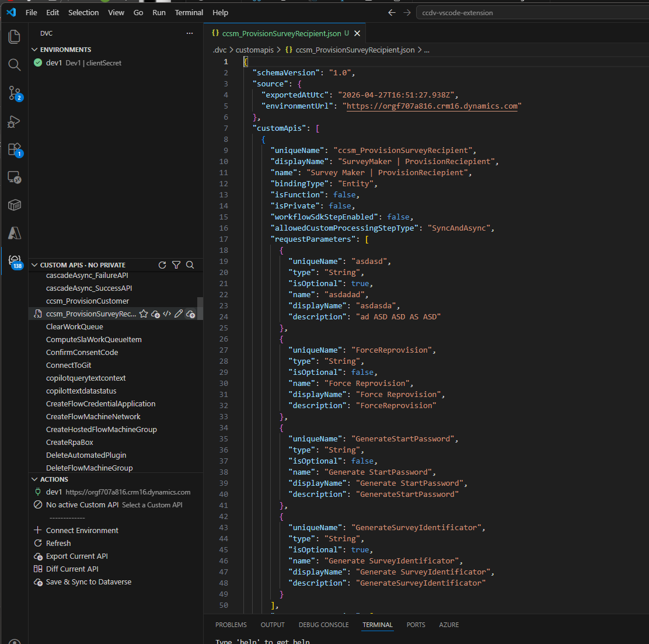Viewport: 649px width, 644px height.
Task: Open Source Control view with badge 2
Action: (15, 93)
